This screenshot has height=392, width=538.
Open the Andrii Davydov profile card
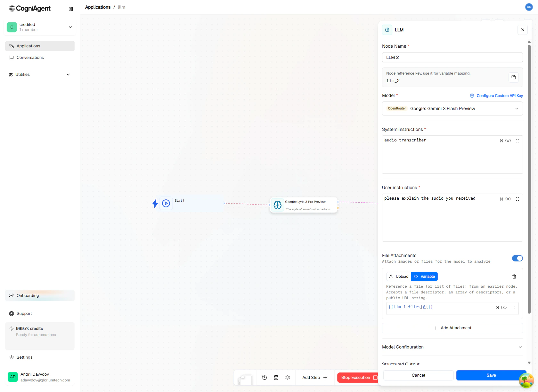(40, 377)
